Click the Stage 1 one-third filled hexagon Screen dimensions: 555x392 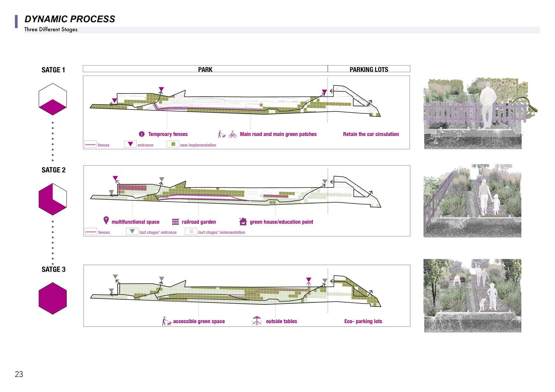(x=53, y=99)
